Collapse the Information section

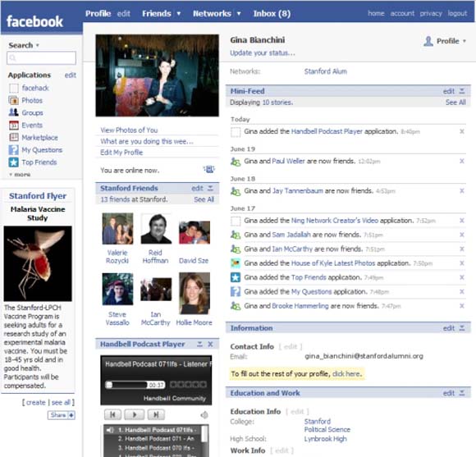click(462, 328)
